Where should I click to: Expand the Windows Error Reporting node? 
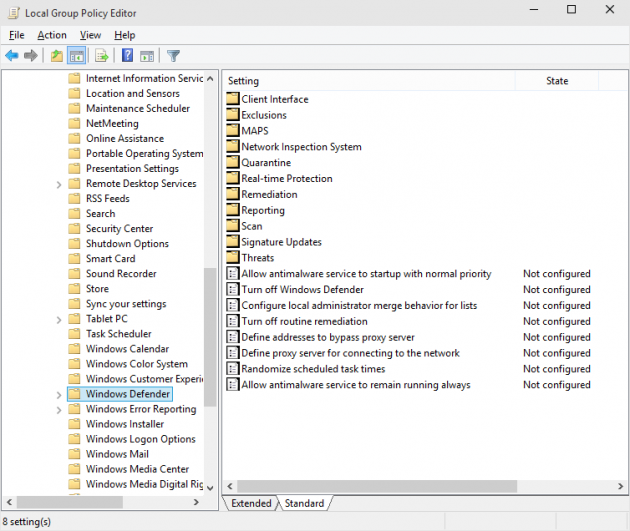(59, 410)
